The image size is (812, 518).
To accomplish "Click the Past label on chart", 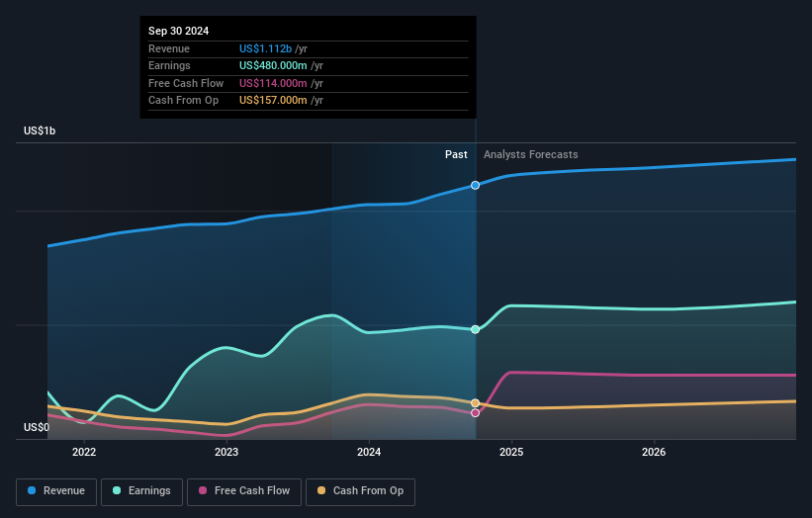I will coord(456,155).
